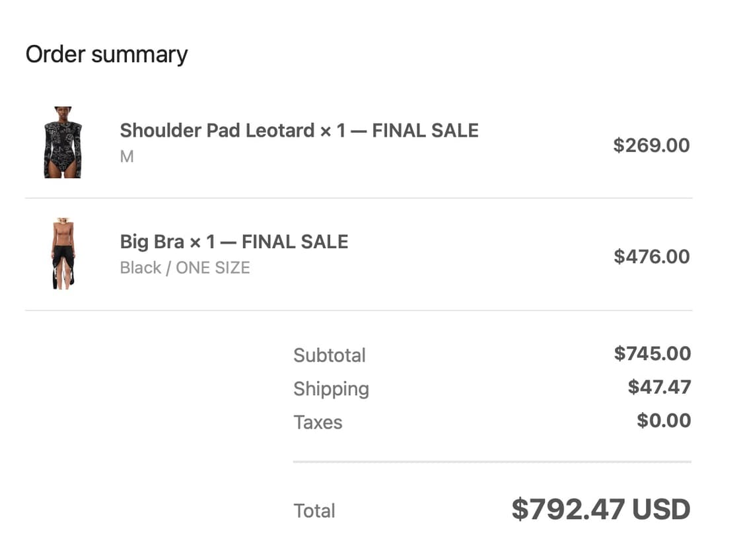Click the divider line above the Total row
Image resolution: width=743 pixels, height=560 pixels.
492,462
